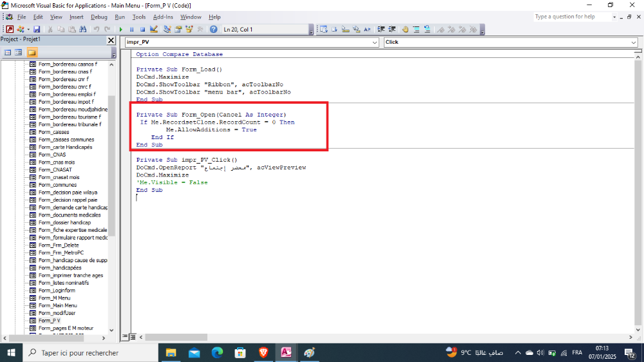Toggle Breakpoint with hand icon
Screen dimensions: 644x362
(x=405, y=29)
